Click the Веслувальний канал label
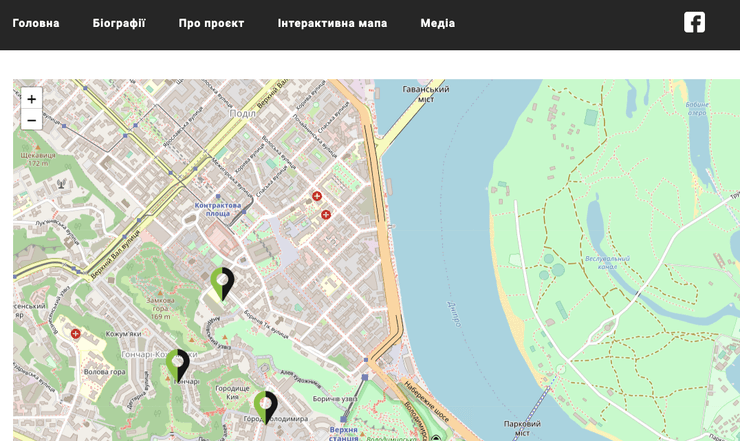 click(607, 263)
